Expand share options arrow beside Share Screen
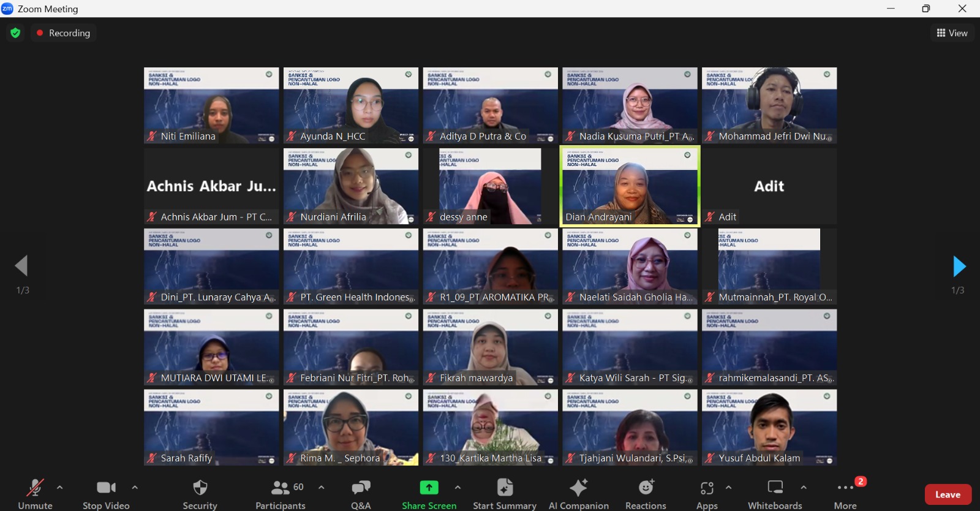980x511 pixels. coord(458,488)
